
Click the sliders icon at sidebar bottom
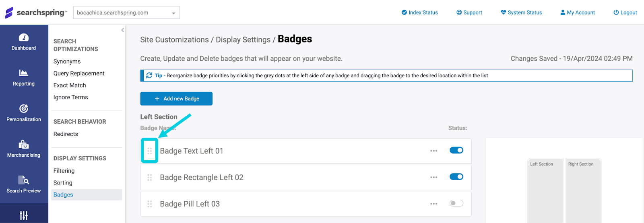[24, 215]
